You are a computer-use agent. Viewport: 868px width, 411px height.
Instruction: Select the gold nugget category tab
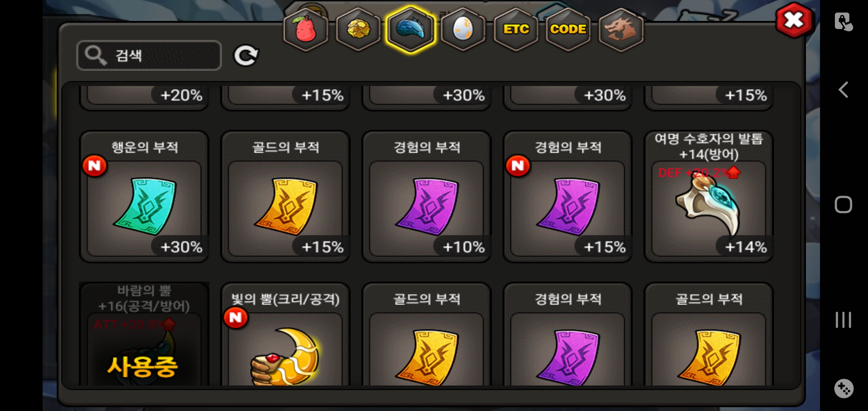(x=358, y=29)
